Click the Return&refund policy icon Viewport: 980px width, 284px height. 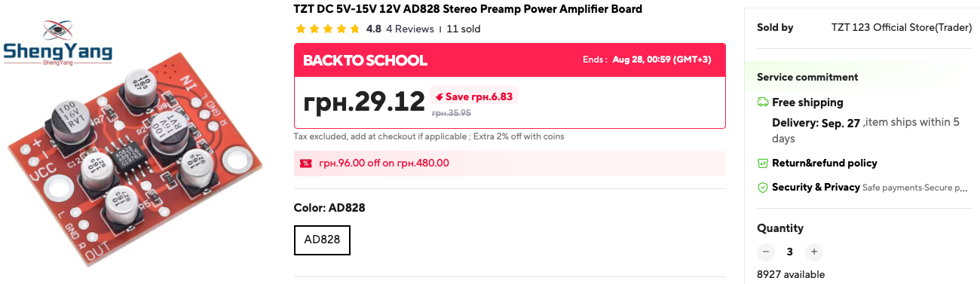[x=763, y=163]
